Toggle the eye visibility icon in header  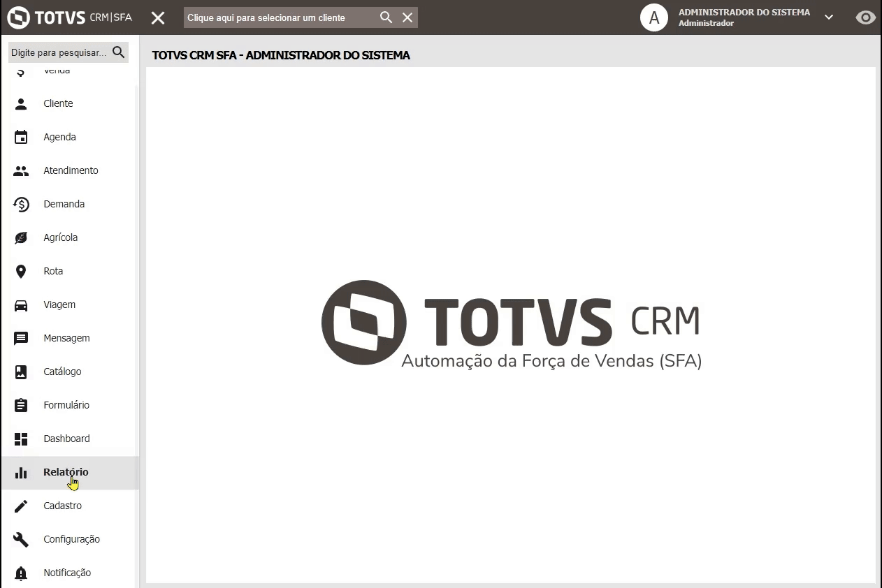[866, 17]
